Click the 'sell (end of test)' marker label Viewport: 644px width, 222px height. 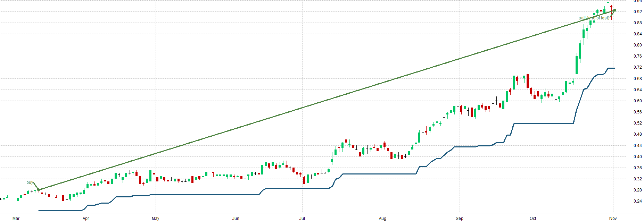click(594, 18)
